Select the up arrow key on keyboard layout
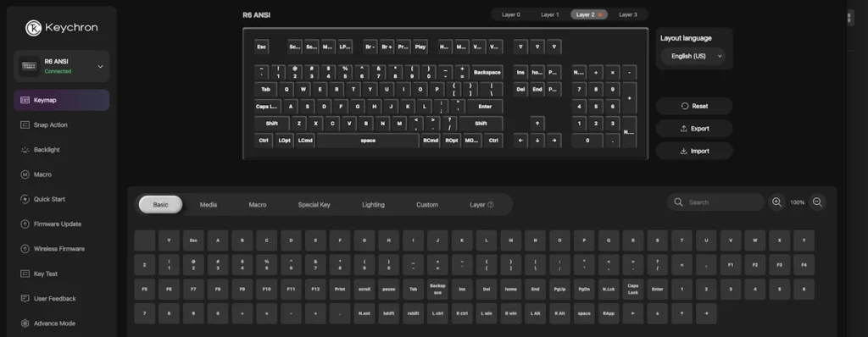Viewport: 868px width, 337px height. pos(537,124)
